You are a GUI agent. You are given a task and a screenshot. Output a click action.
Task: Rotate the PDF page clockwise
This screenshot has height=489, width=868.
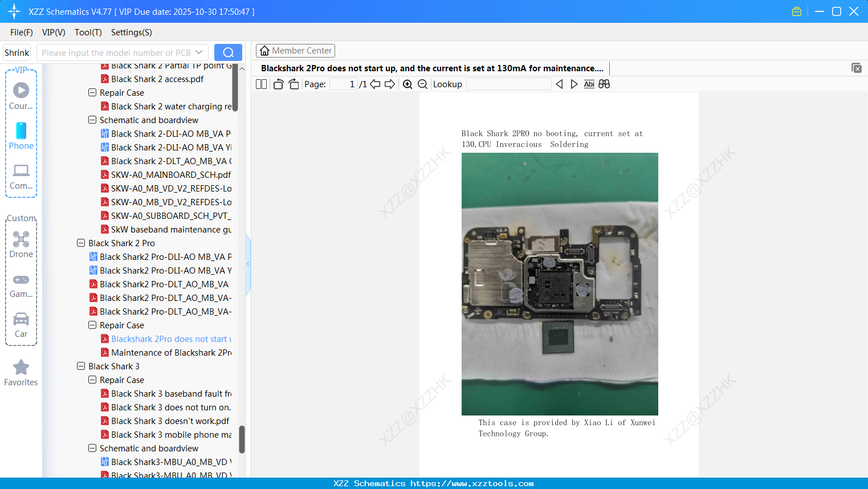point(293,84)
